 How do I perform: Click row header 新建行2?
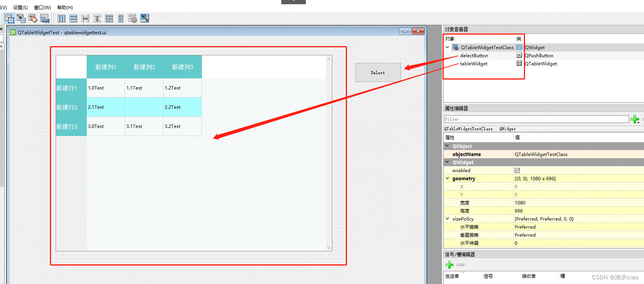click(x=71, y=107)
